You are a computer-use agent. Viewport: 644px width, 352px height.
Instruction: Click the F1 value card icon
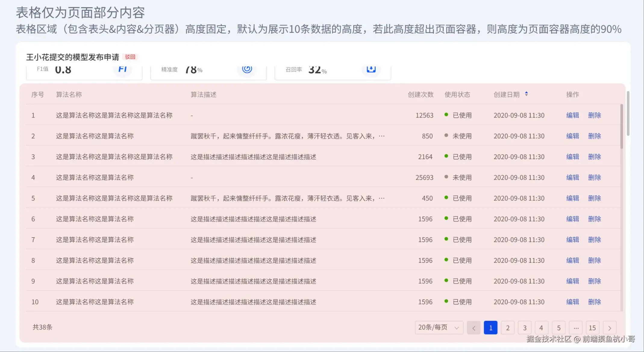[x=123, y=69]
